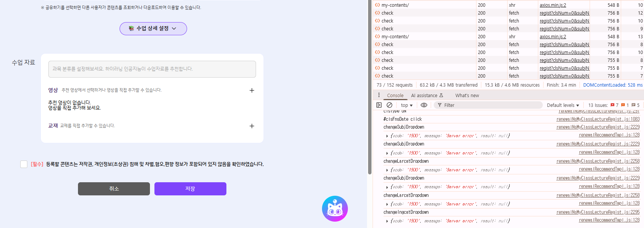Expand the 수업 상세 설정 dropdown
This screenshot has width=644, height=228.
pyautogui.click(x=153, y=28)
